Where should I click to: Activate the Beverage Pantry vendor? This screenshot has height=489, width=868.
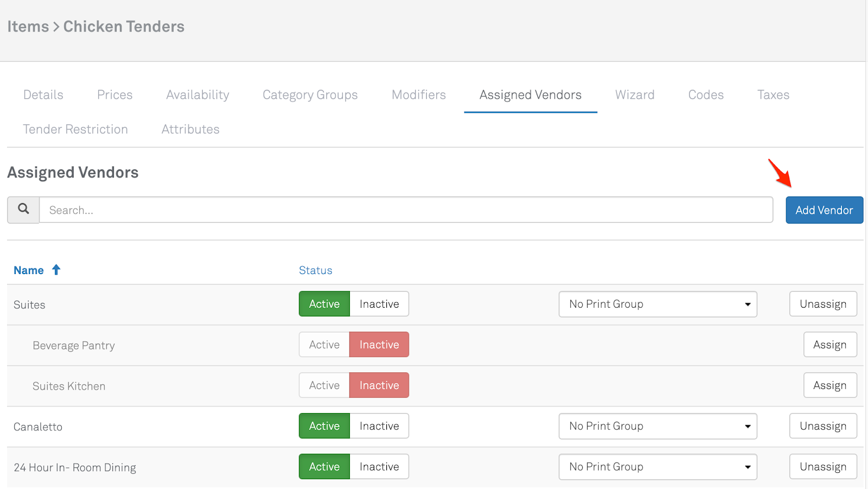(x=324, y=345)
